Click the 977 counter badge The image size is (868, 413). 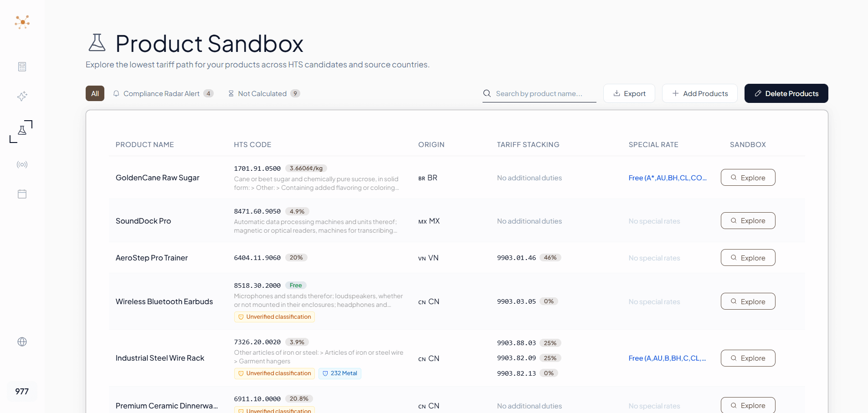point(22,392)
